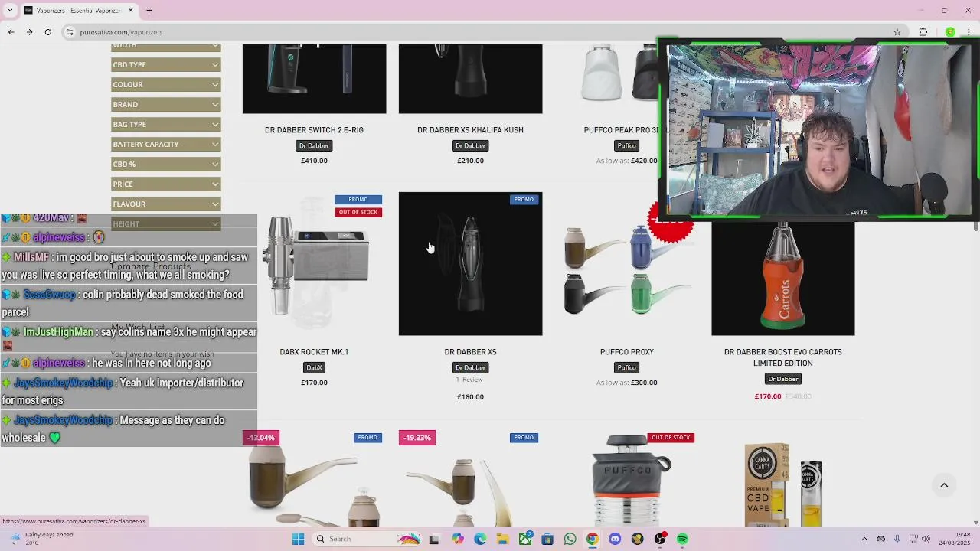The image size is (980, 551).
Task: Open site information icon in address bar
Action: (x=70, y=32)
